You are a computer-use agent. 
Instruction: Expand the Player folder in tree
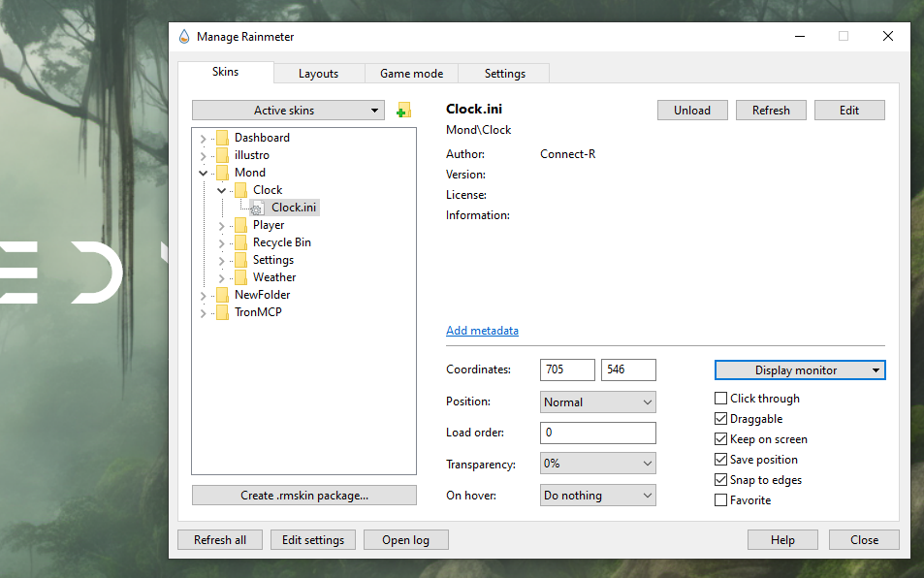coord(221,225)
